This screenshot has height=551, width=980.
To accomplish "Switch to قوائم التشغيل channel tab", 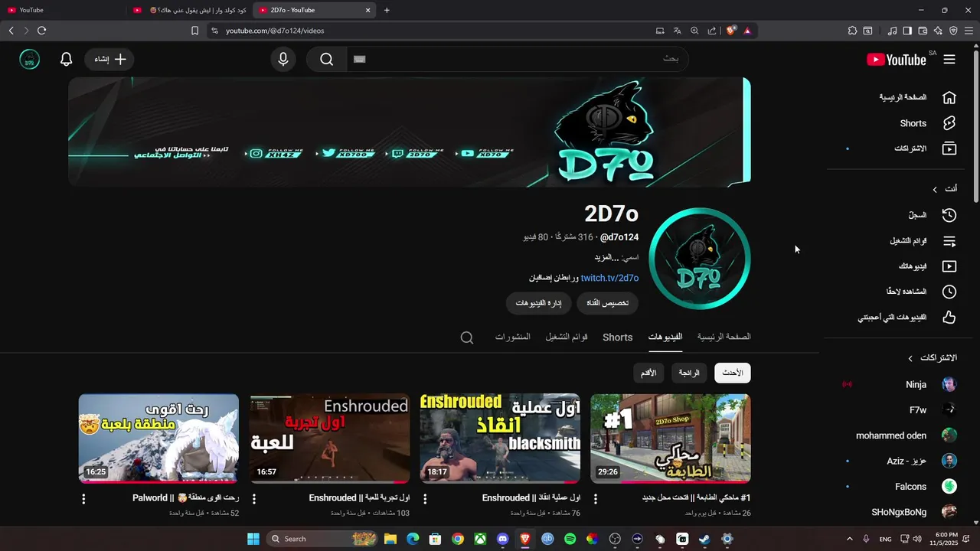I will pyautogui.click(x=567, y=337).
